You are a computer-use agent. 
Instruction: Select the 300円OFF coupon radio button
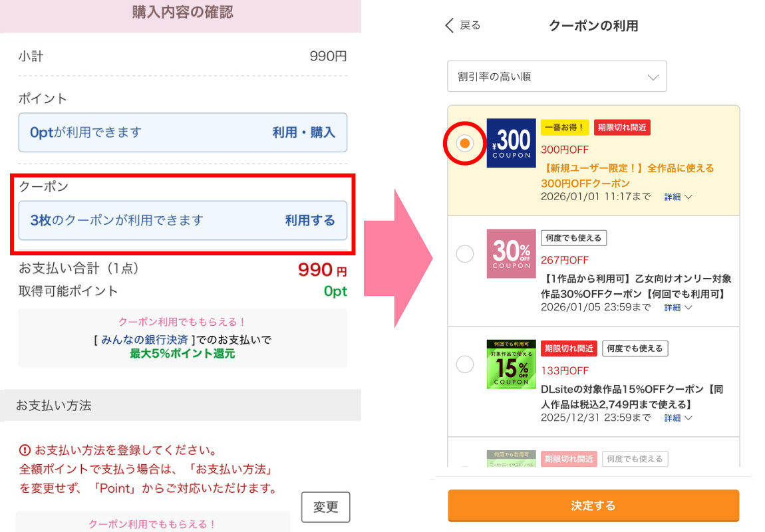click(x=465, y=143)
